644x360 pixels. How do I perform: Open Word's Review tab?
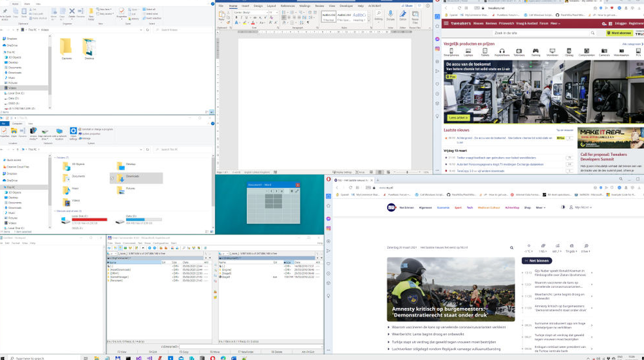319,6
